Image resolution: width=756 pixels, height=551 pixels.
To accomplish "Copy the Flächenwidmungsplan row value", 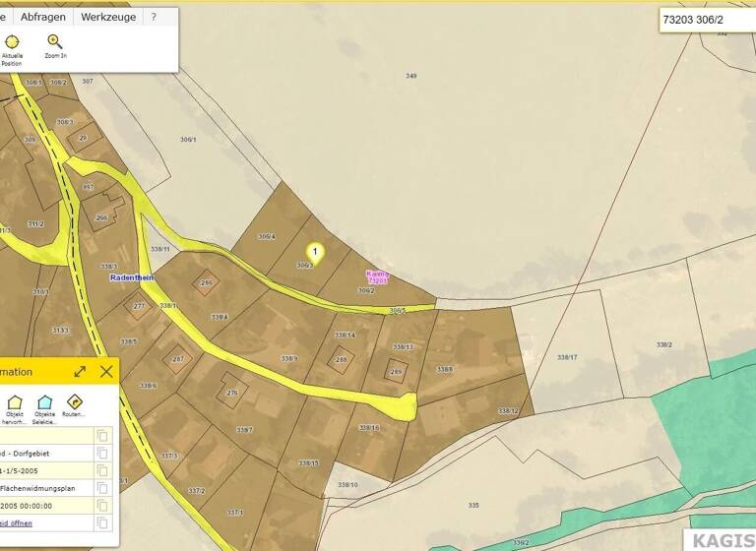I will point(102,488).
